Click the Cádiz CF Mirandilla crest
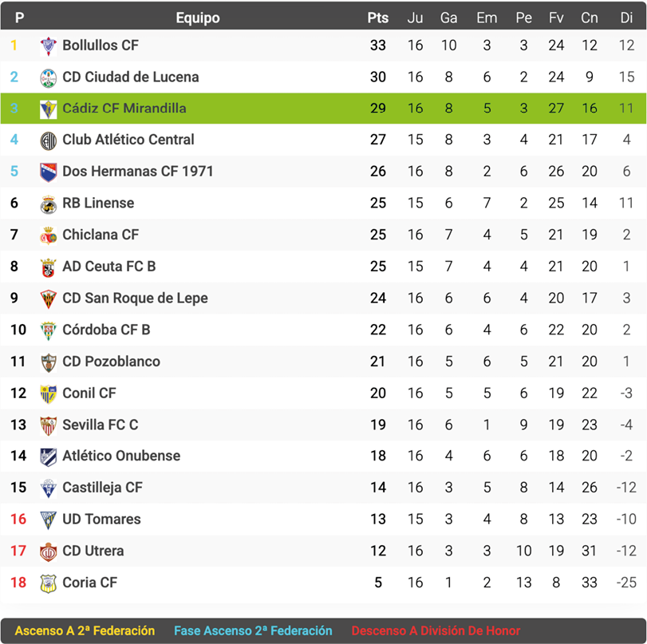The height and width of the screenshot is (644, 647). coord(49,109)
